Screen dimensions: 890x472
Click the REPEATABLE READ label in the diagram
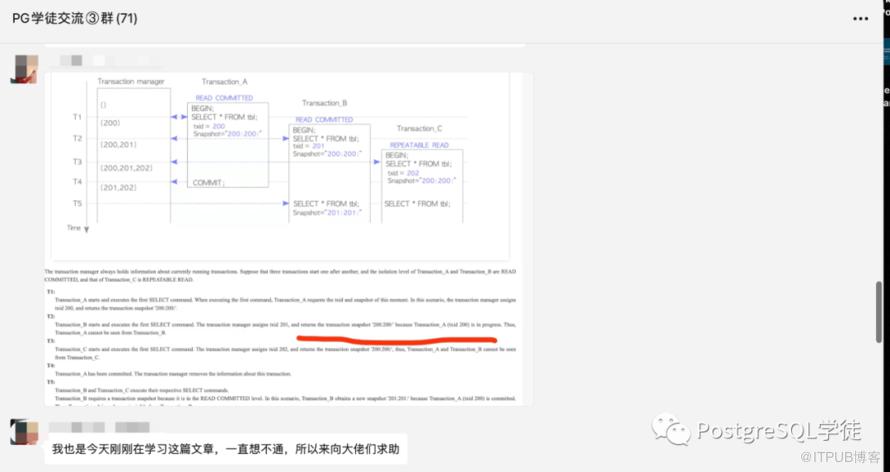[418, 145]
